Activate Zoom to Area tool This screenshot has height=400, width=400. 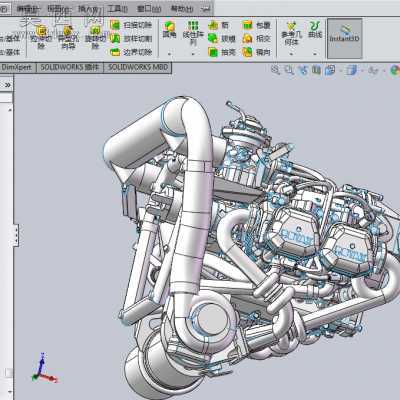289,70
